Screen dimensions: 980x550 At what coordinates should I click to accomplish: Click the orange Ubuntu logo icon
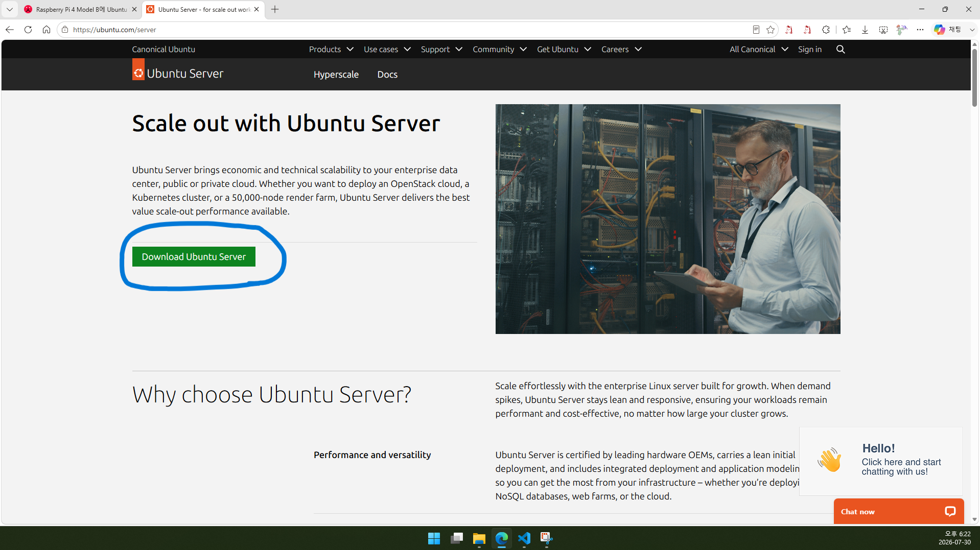point(138,69)
